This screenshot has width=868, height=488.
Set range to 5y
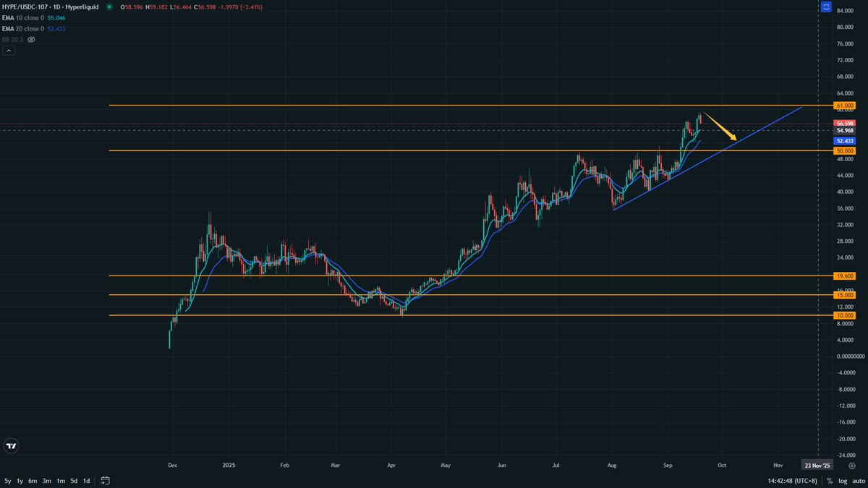click(x=8, y=481)
